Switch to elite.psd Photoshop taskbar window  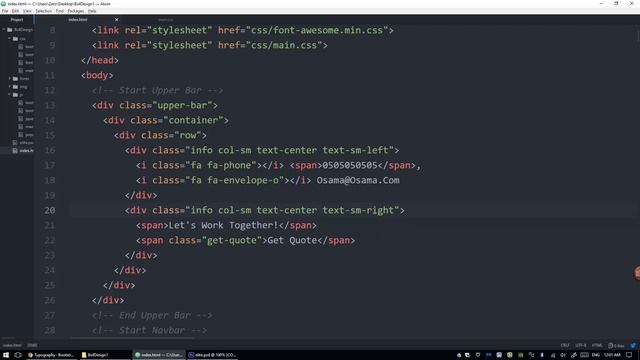pyautogui.click(x=212, y=355)
